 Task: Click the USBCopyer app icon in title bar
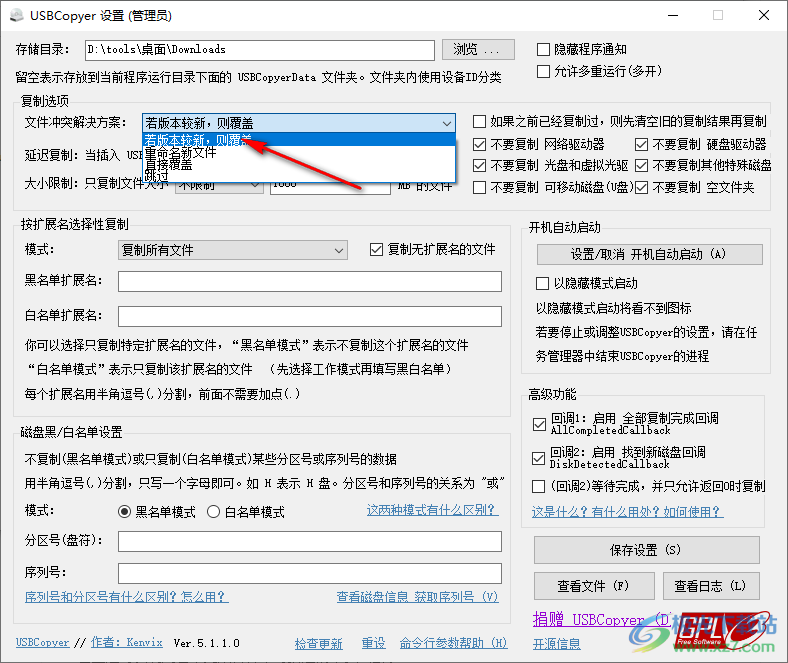pos(17,15)
